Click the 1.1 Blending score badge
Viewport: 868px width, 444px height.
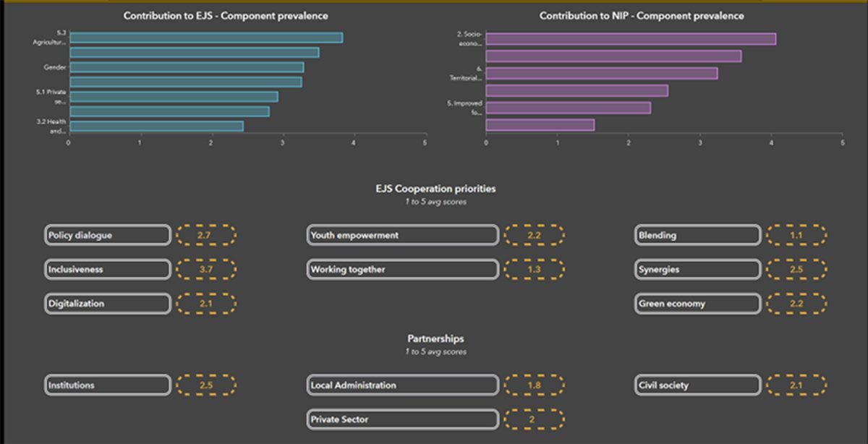click(796, 235)
